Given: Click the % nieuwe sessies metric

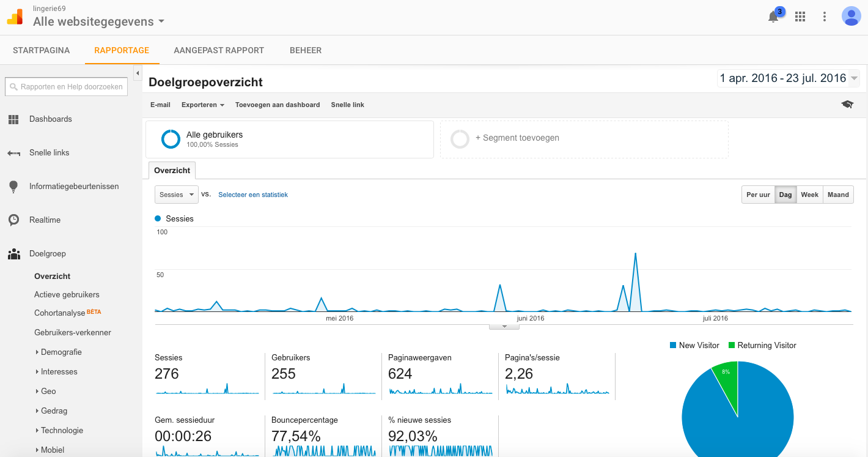Looking at the screenshot, I should pos(440,436).
